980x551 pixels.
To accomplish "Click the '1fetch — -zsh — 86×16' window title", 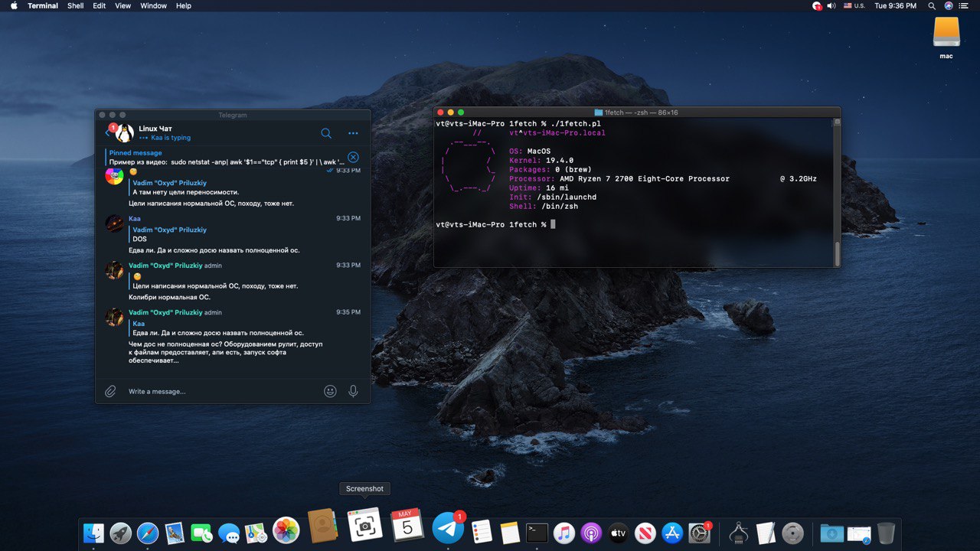I will click(x=642, y=112).
